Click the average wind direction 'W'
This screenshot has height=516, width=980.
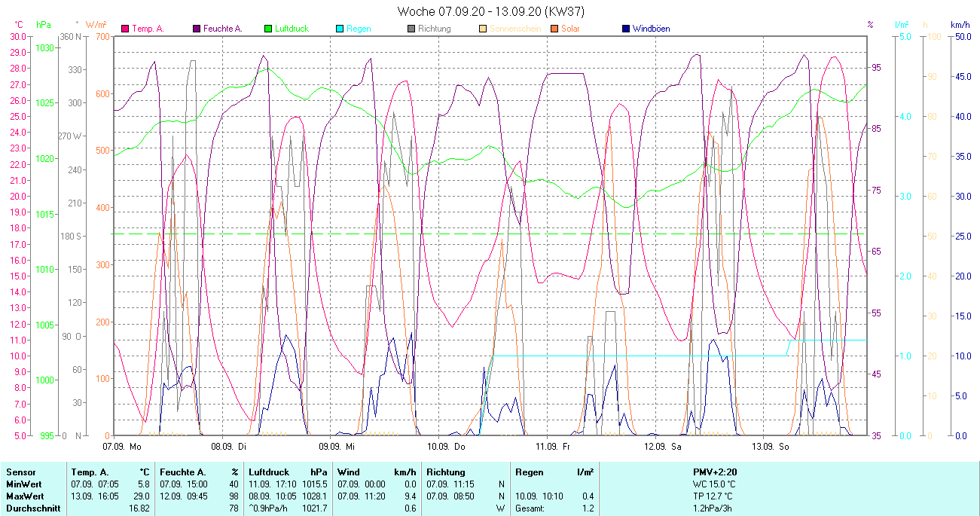501,508
